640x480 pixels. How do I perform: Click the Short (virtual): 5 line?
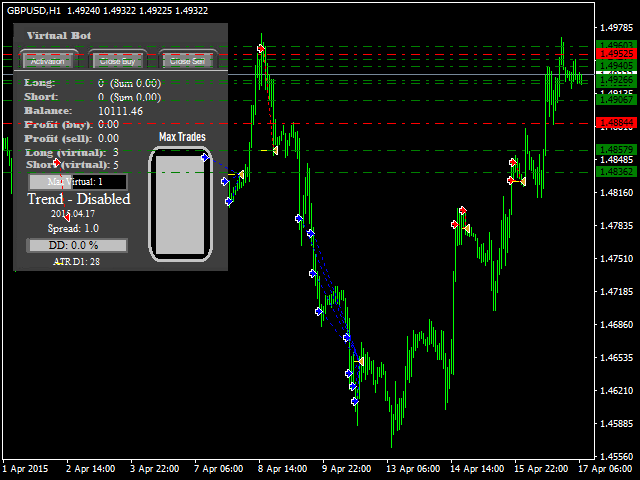[72, 165]
